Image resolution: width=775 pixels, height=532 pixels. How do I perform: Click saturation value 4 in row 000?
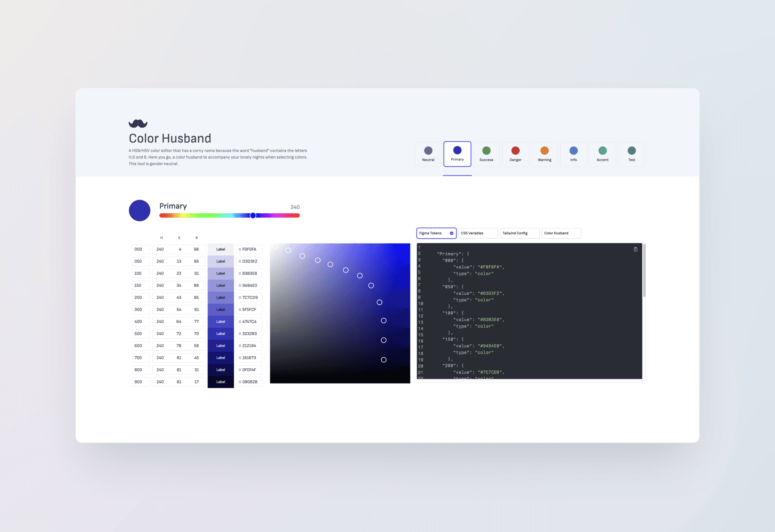tap(180, 249)
